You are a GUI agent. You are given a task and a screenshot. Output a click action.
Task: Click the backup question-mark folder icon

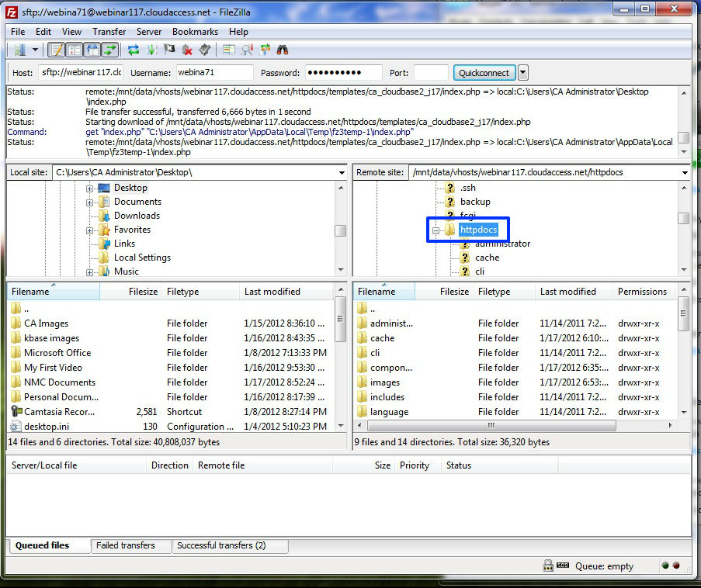click(x=450, y=202)
